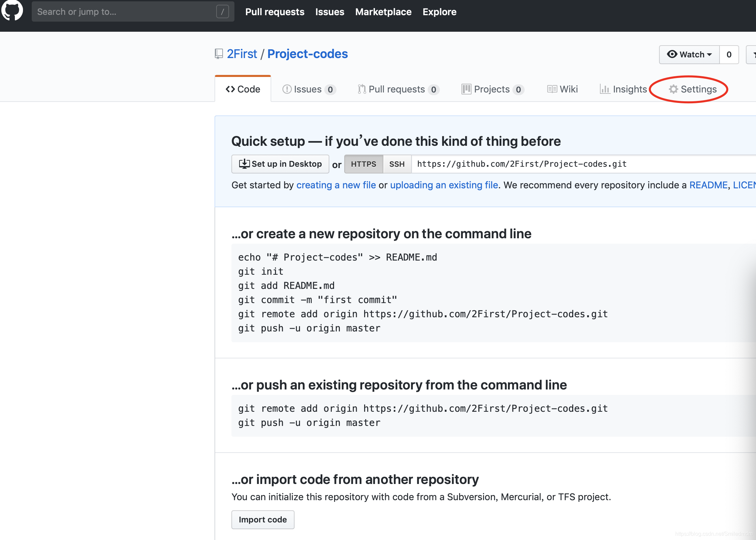Viewport: 756px width, 540px height.
Task: Click the Quick setup heading
Action: (396, 141)
